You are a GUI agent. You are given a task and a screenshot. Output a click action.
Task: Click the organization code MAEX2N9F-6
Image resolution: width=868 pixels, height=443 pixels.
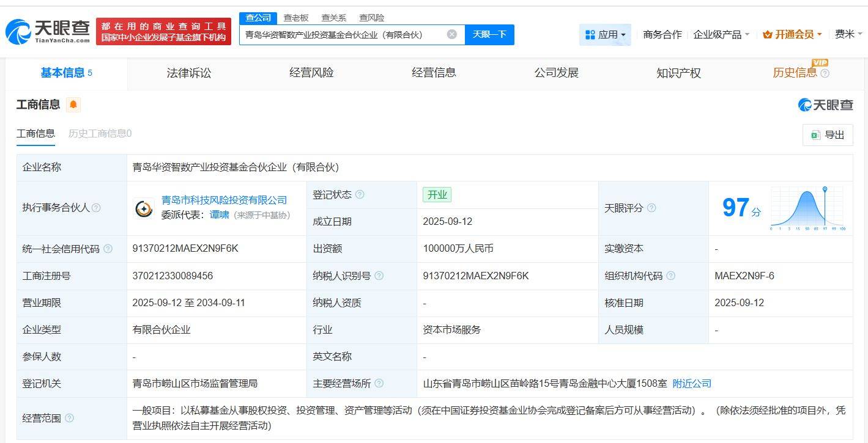[x=744, y=276]
